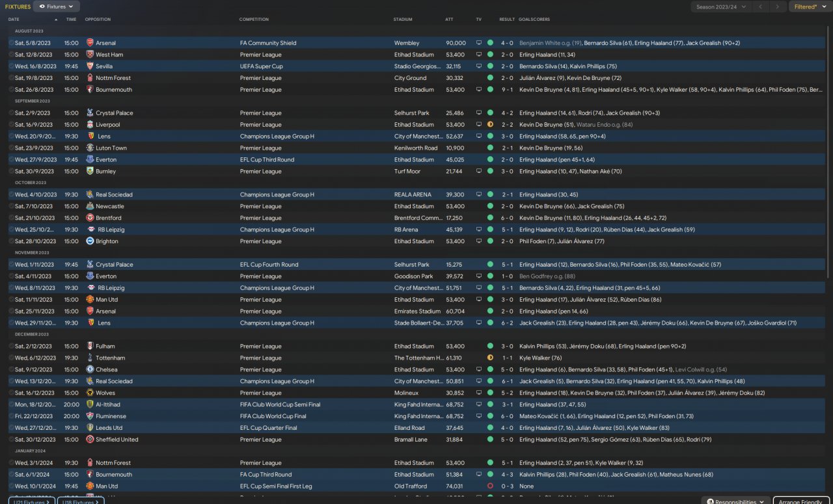Click the West Ham club badge
This screenshot has width=833, height=504.
point(90,55)
